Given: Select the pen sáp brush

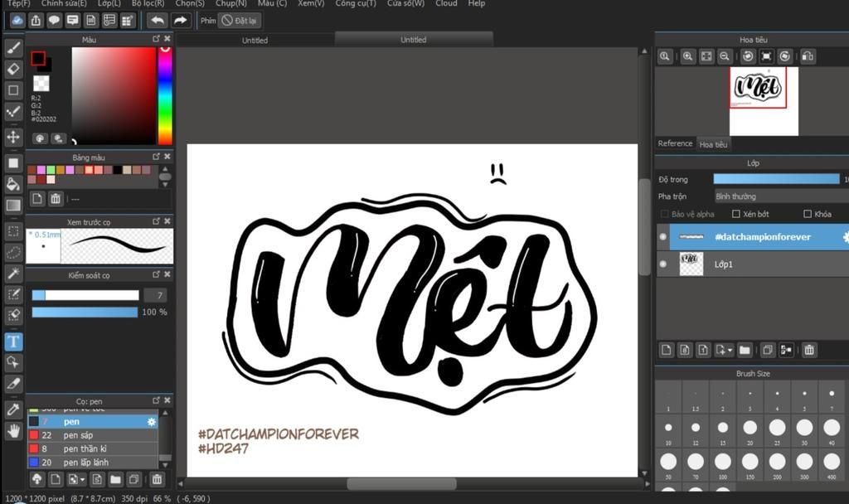Looking at the screenshot, I should (93, 435).
